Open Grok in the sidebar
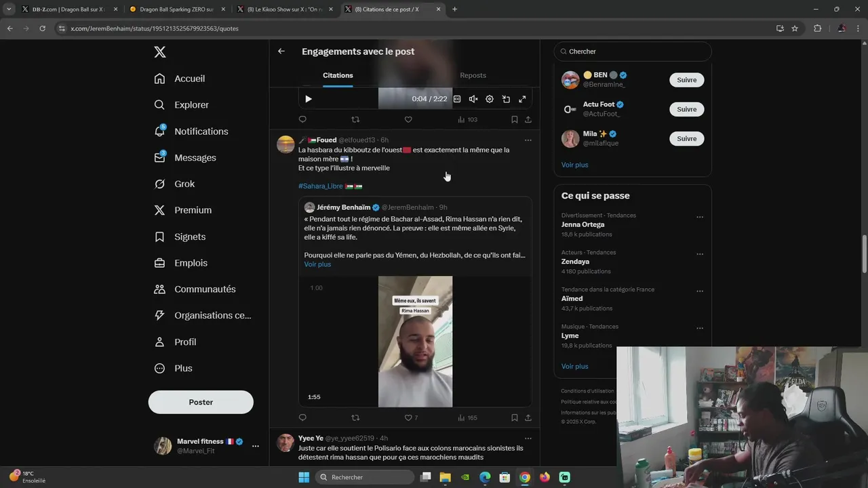The width and height of the screenshot is (868, 488). (x=174, y=184)
